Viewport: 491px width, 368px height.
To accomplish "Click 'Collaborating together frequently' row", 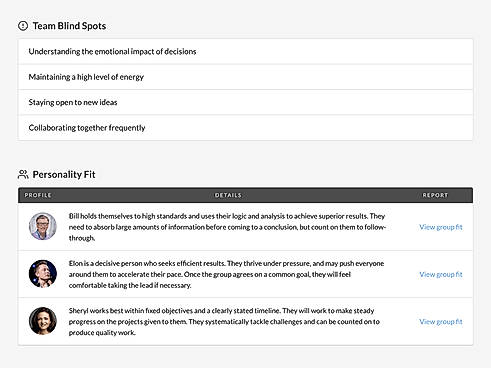I will click(245, 128).
